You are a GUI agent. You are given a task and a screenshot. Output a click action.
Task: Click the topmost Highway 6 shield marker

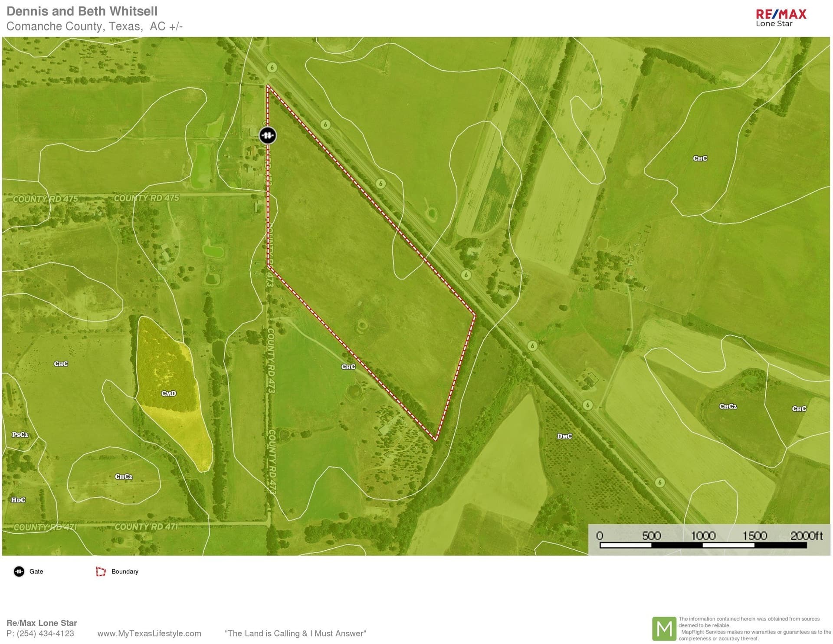272,67
